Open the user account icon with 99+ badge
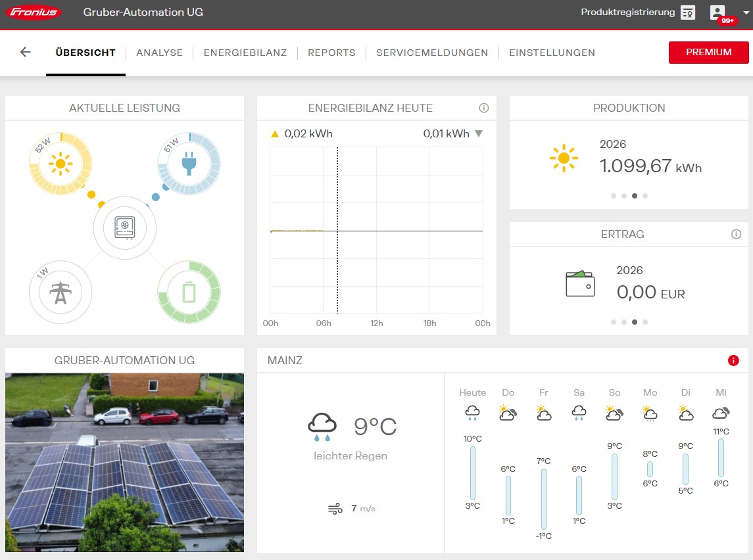The image size is (753, 560). tap(717, 12)
